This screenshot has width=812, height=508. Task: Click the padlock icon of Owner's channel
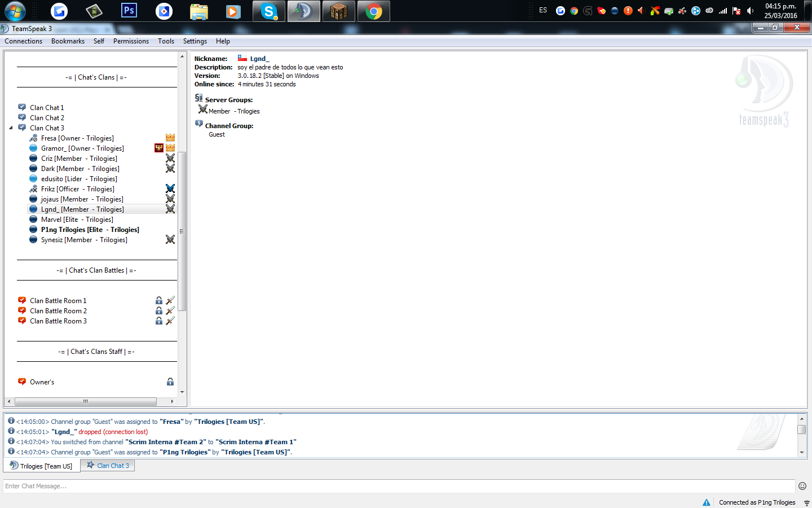[x=170, y=382]
